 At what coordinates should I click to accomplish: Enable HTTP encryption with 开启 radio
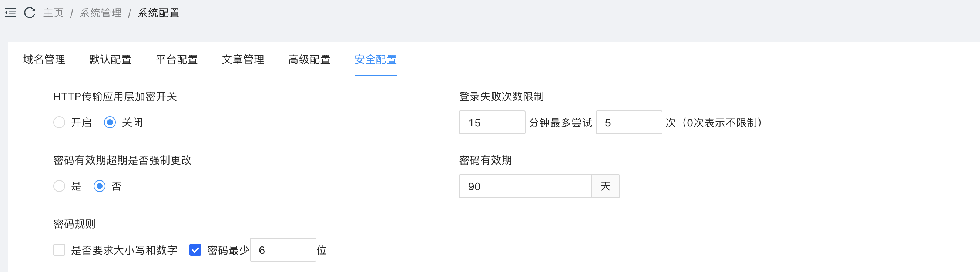59,123
